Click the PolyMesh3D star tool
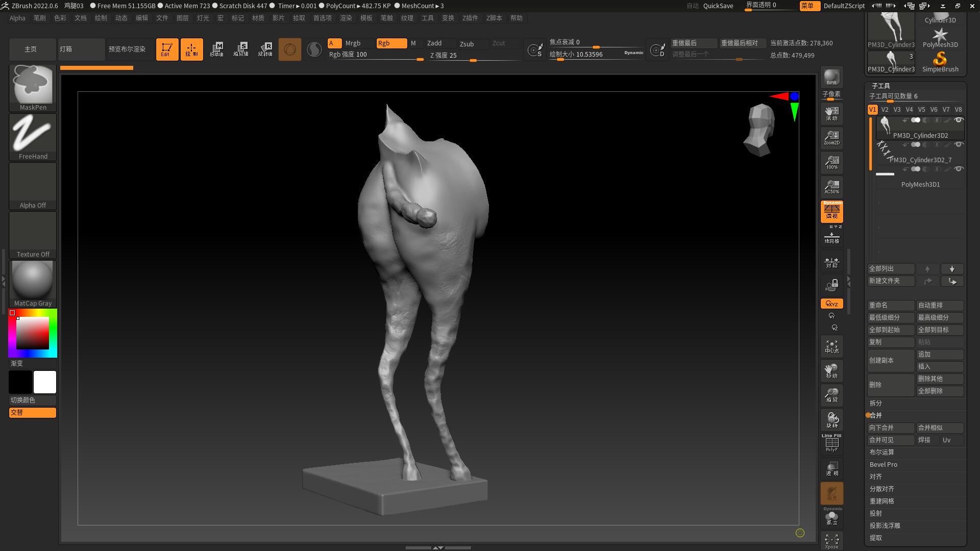 [x=941, y=35]
